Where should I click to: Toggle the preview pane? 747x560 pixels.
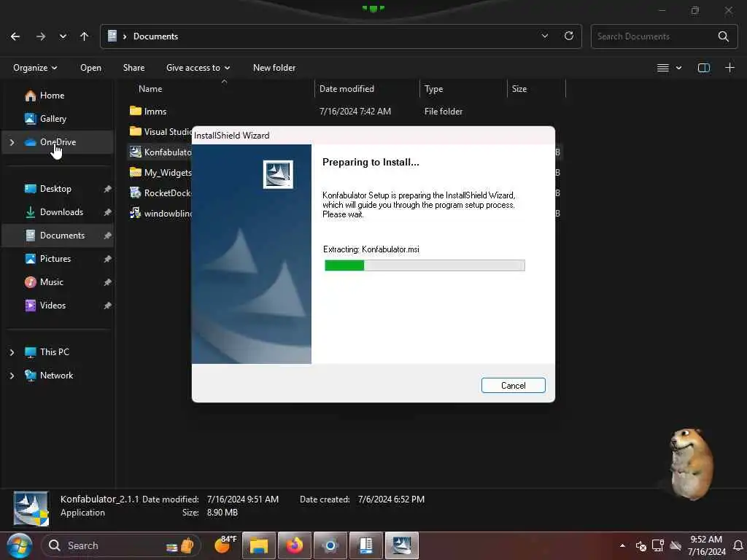(704, 68)
